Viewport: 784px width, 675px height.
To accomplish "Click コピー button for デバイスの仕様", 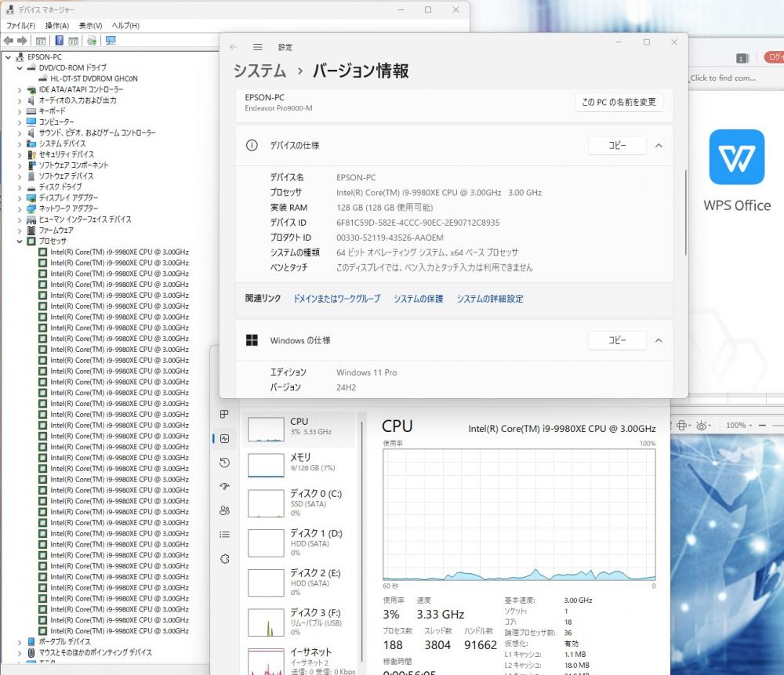I will pyautogui.click(x=617, y=146).
